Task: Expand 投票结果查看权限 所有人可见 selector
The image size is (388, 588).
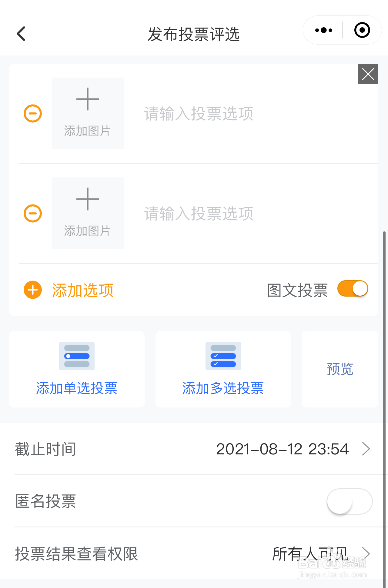Action: coord(194,553)
